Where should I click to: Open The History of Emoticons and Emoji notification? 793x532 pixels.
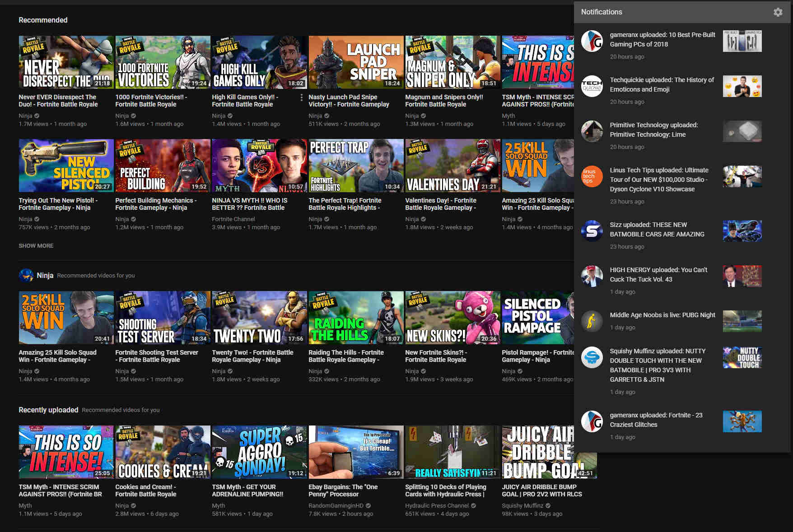click(662, 84)
